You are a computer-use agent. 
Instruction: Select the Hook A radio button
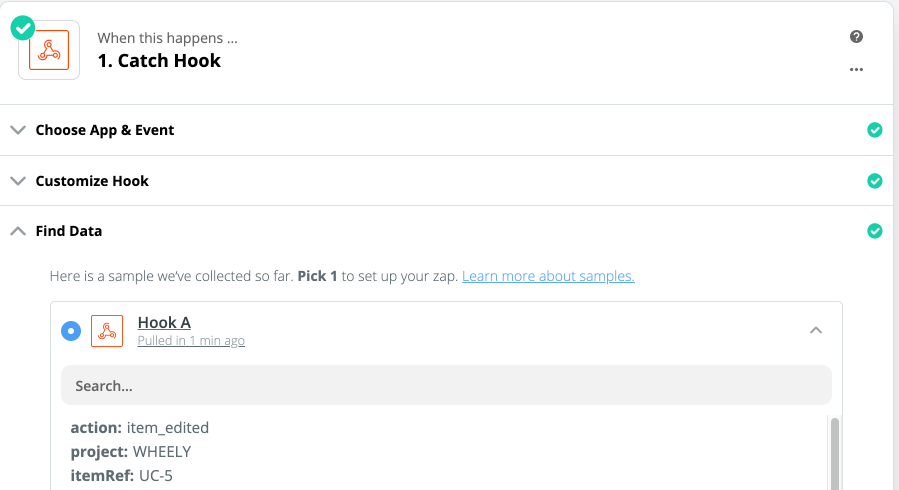point(71,331)
